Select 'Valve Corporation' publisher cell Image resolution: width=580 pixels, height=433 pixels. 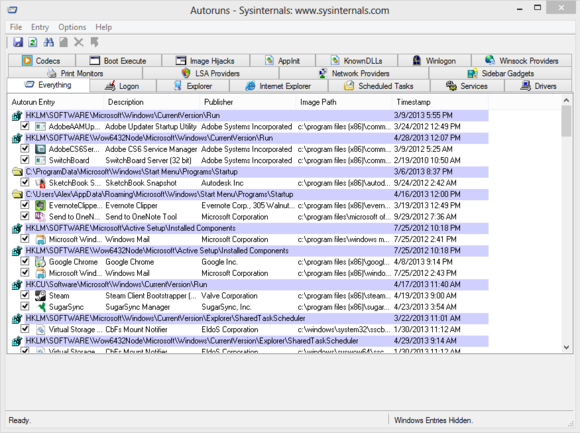pyautogui.click(x=229, y=296)
